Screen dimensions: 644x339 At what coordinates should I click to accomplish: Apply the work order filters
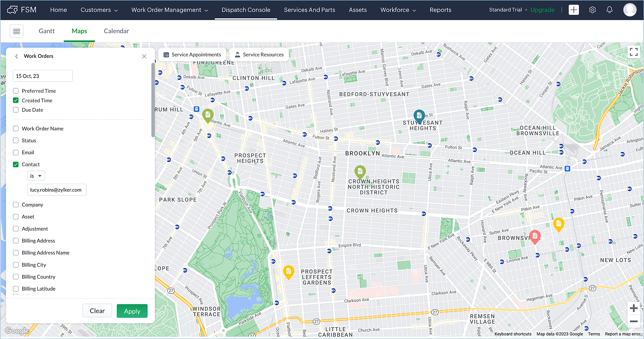coord(132,311)
